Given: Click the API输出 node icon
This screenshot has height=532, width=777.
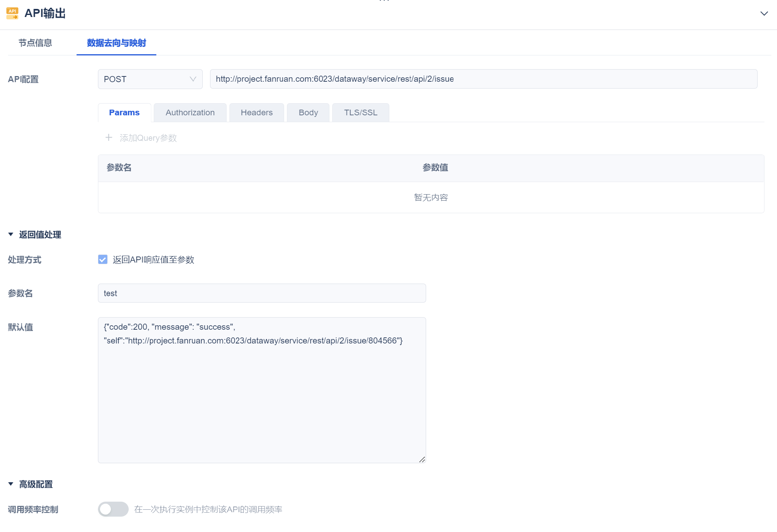Looking at the screenshot, I should (12, 13).
